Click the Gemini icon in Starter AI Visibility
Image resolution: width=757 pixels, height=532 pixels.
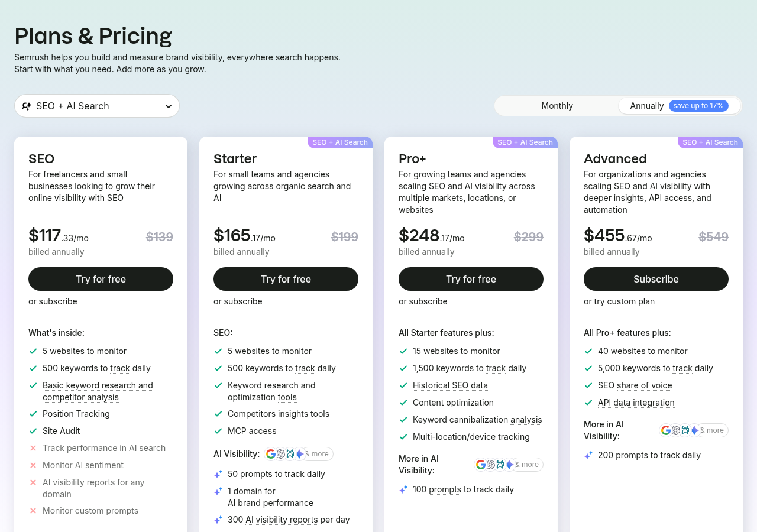tap(300, 454)
